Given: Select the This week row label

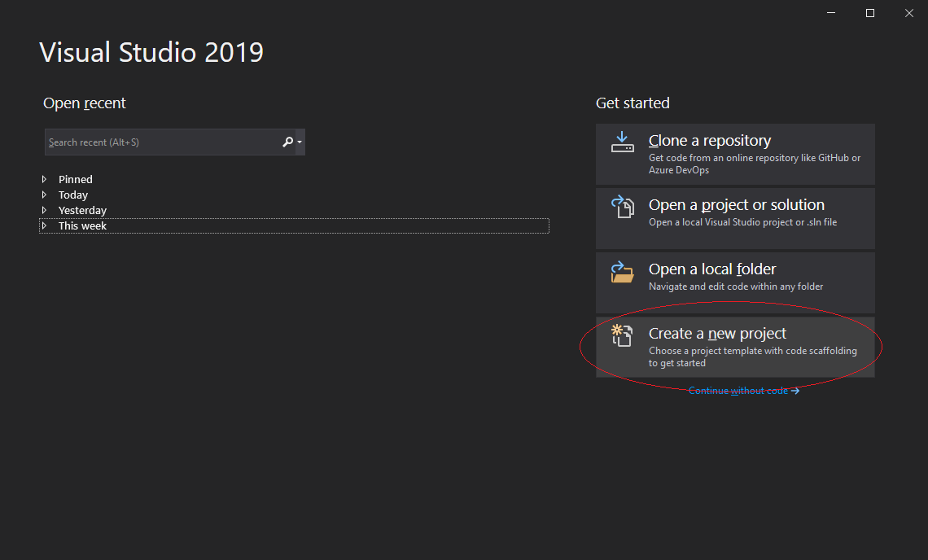Looking at the screenshot, I should pos(82,225).
